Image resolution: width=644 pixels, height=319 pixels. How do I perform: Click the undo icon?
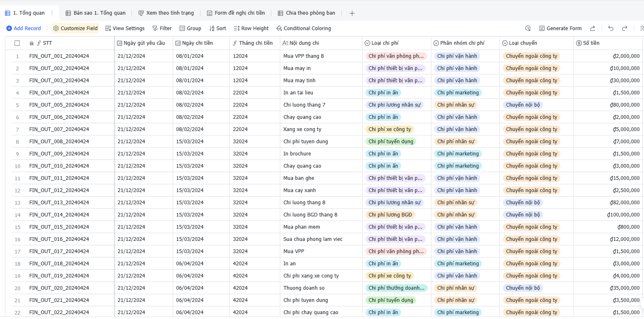pyautogui.click(x=611, y=28)
